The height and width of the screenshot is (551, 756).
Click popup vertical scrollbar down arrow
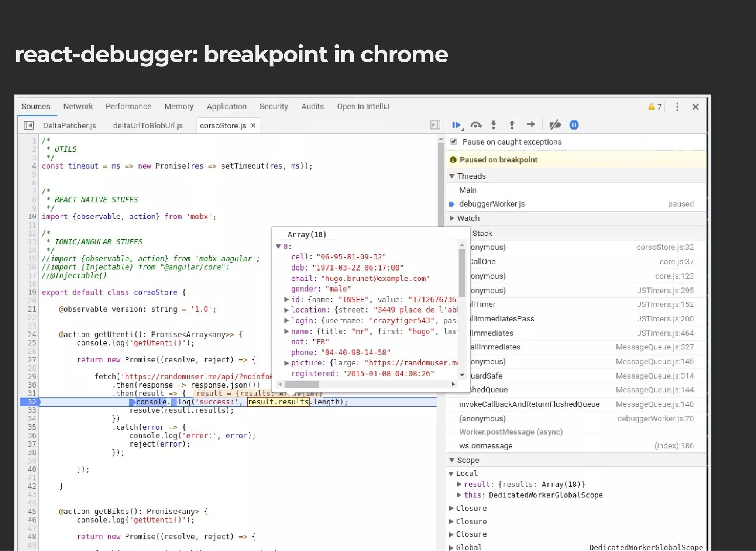(x=462, y=375)
